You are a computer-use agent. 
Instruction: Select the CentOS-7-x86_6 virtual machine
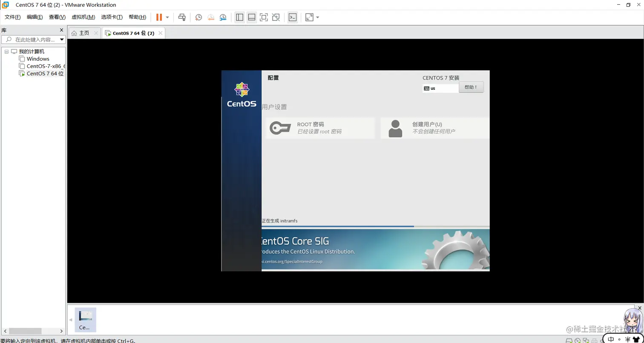46,66
